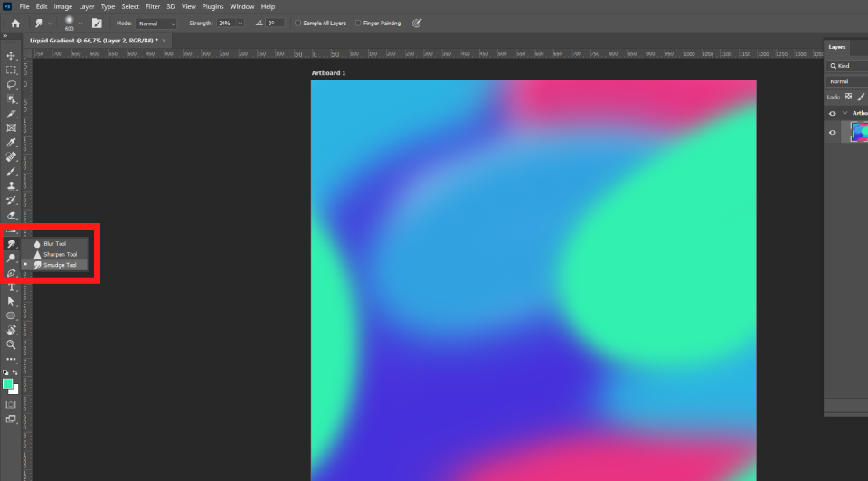Select the Ellipse shape tool

pyautogui.click(x=11, y=316)
